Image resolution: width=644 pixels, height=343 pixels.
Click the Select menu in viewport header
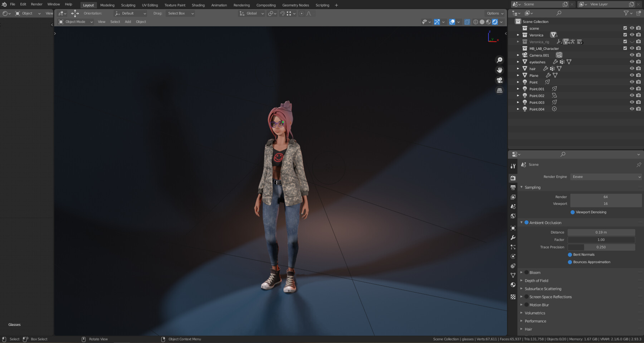[x=115, y=21]
